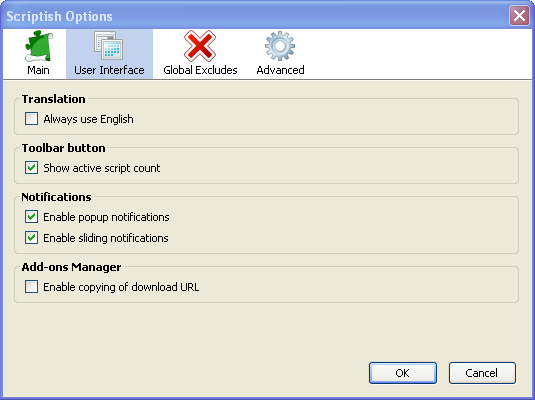
Task: Go to the Advanced tab label
Action: [x=280, y=70]
